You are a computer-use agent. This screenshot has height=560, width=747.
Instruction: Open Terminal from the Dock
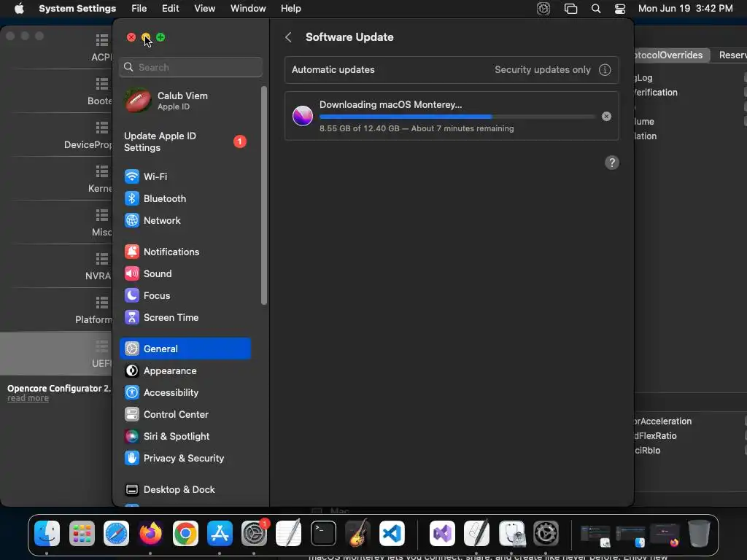(323, 533)
